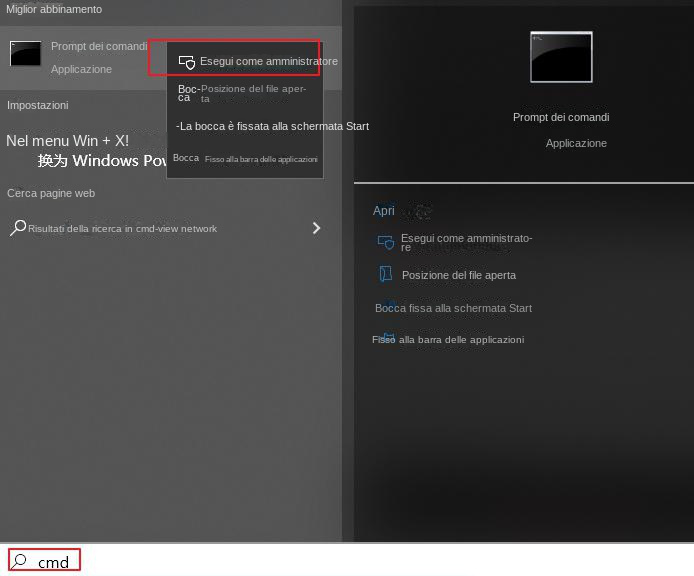This screenshot has height=576, width=694.
Task: Click the Prompt dei comandi title in the right pane
Action: click(x=561, y=117)
